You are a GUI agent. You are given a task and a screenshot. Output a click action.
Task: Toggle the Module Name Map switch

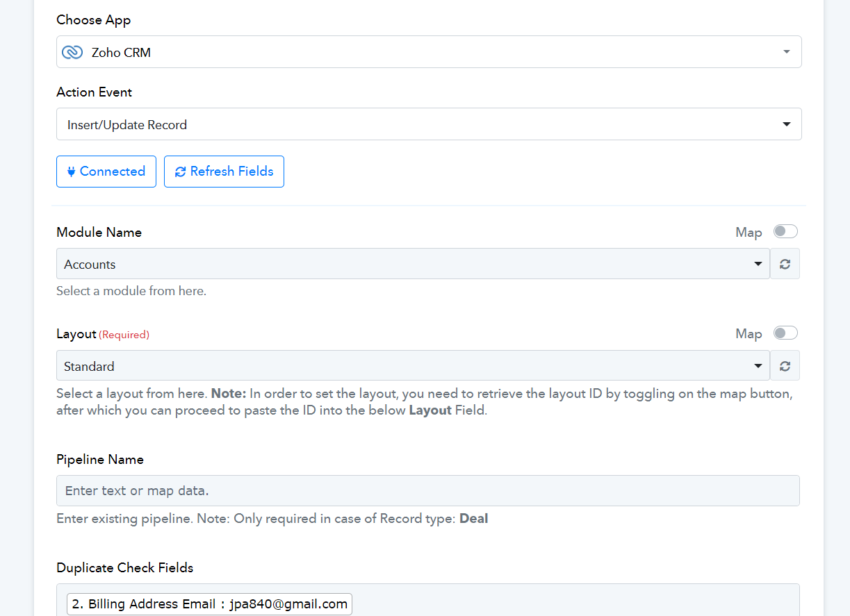785,231
